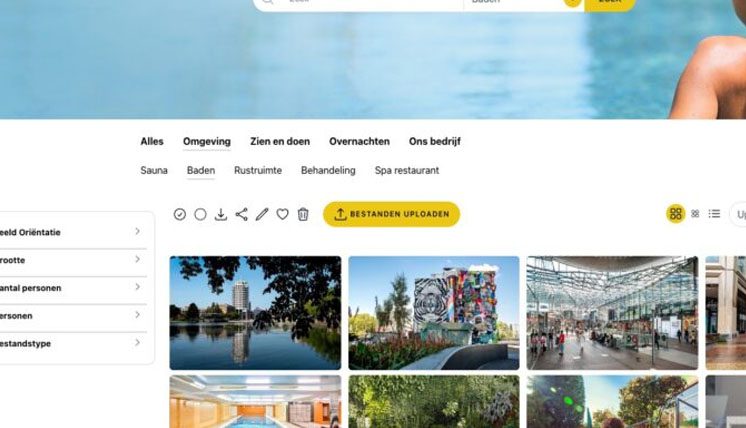Click the empty circle deselect icon
The image size is (746, 428).
200,214
